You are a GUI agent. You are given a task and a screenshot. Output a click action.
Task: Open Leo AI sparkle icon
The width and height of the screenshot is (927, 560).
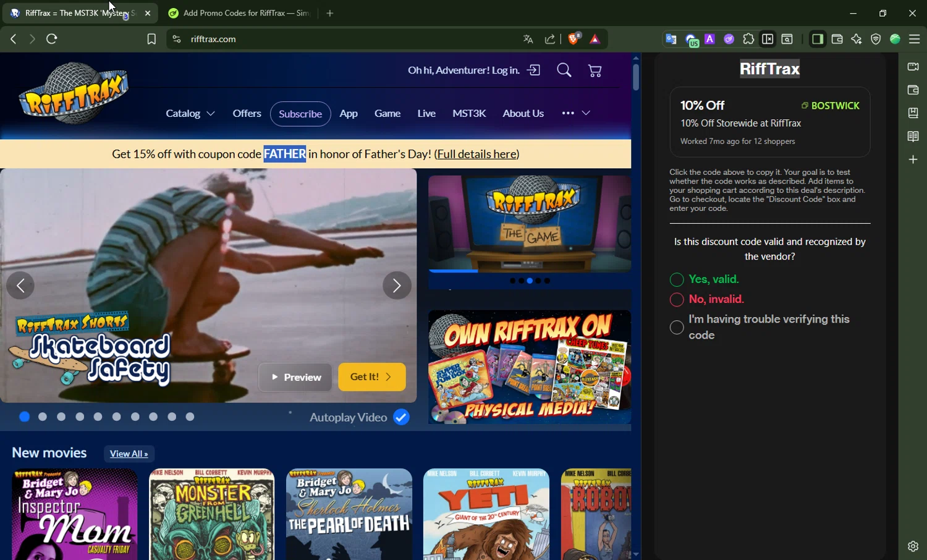[x=857, y=39]
